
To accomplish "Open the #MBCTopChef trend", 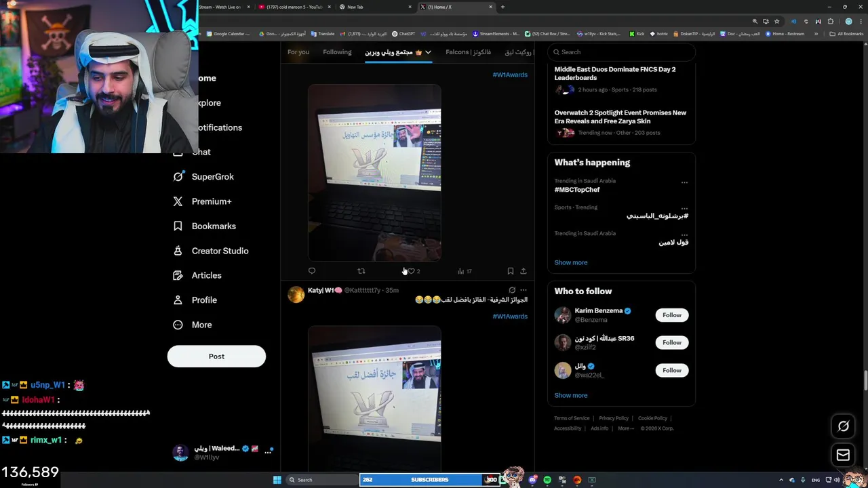I will (577, 190).
